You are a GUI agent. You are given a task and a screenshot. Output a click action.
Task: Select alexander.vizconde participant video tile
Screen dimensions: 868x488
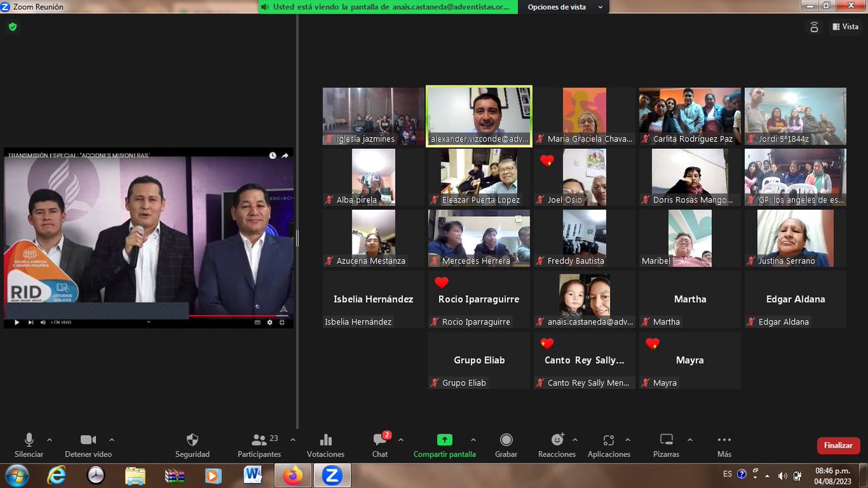click(x=479, y=116)
